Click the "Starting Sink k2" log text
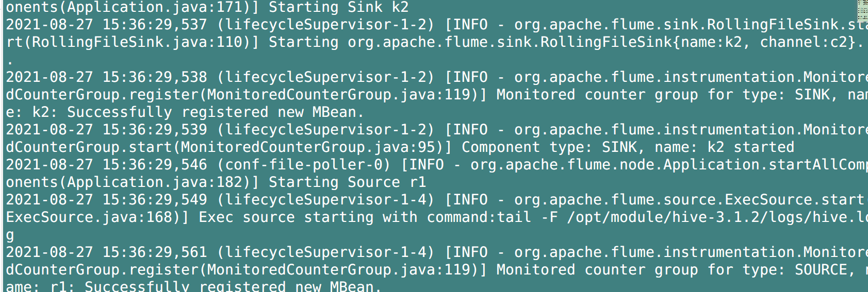The height and width of the screenshot is (292, 868). (338, 8)
